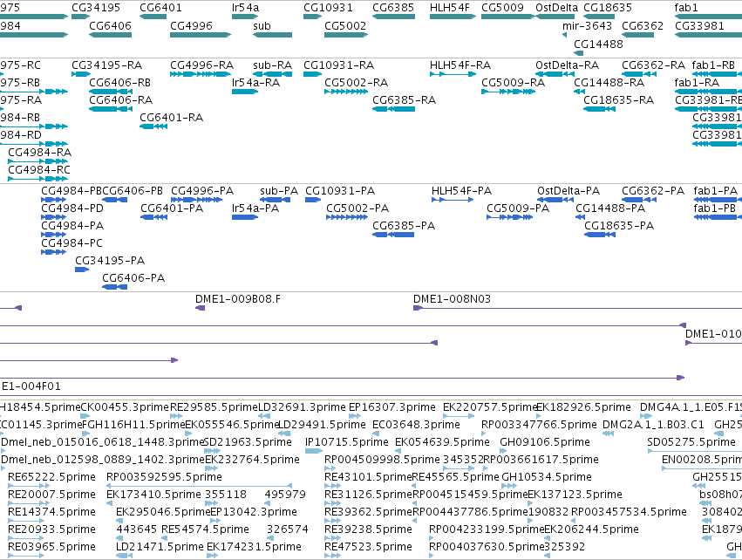Select the CG6401 gene feature
742x560 pixels.
153,17
